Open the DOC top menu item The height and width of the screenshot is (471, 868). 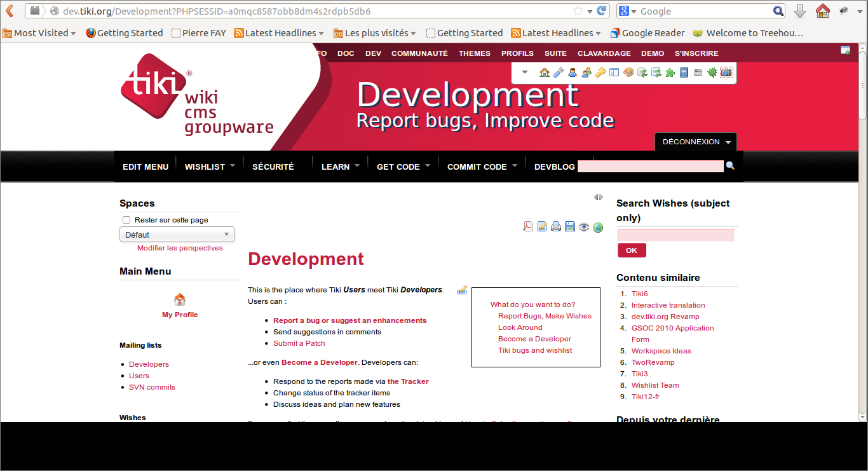[346, 53]
